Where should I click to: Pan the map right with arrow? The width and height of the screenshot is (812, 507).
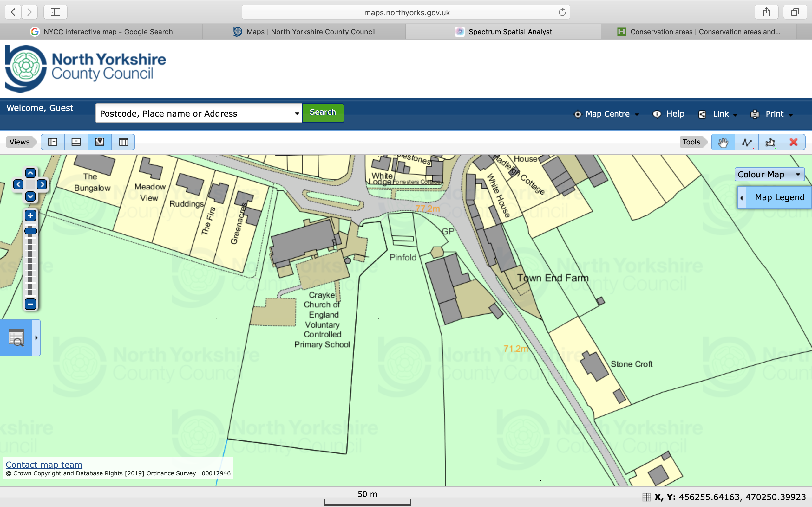(42, 184)
